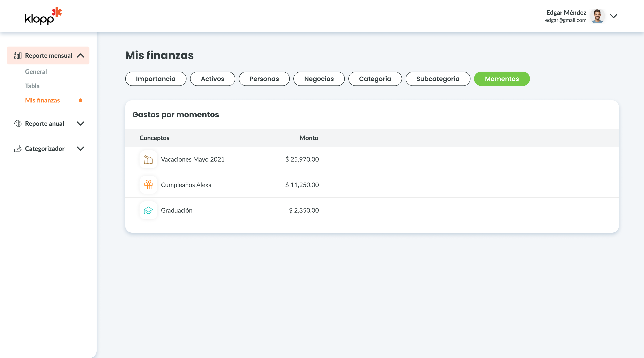Click the Reporte mensual bar chart icon
This screenshot has height=358, width=644.
click(18, 55)
